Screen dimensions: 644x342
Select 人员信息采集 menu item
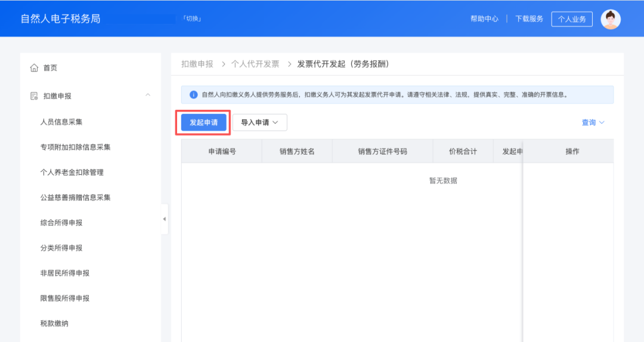click(x=61, y=122)
